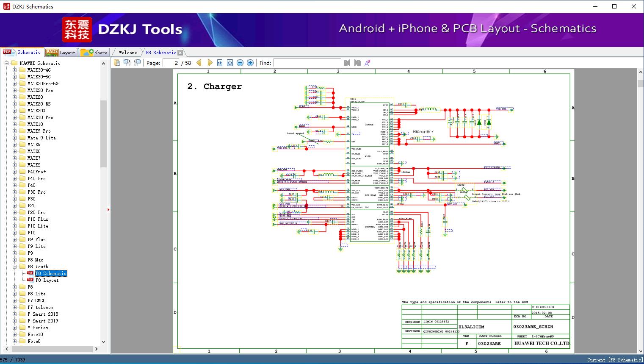Click tree panel scroll down arrow
The height and width of the screenshot is (364, 644).
tap(103, 342)
